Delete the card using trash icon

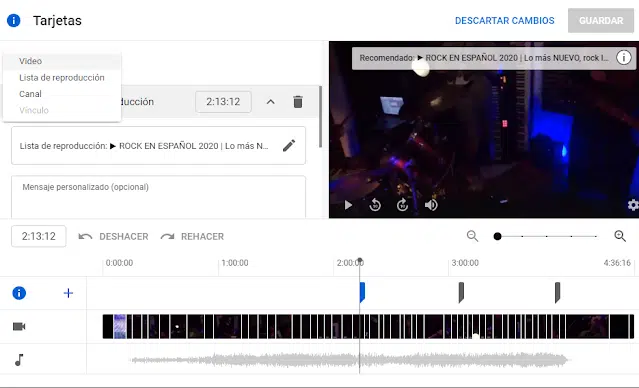[x=298, y=101]
